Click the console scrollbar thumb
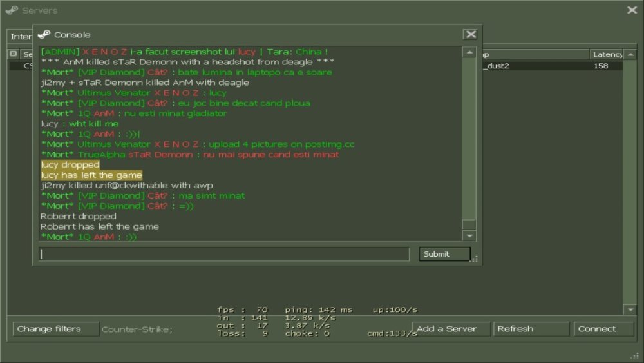The image size is (644, 363). (x=469, y=225)
